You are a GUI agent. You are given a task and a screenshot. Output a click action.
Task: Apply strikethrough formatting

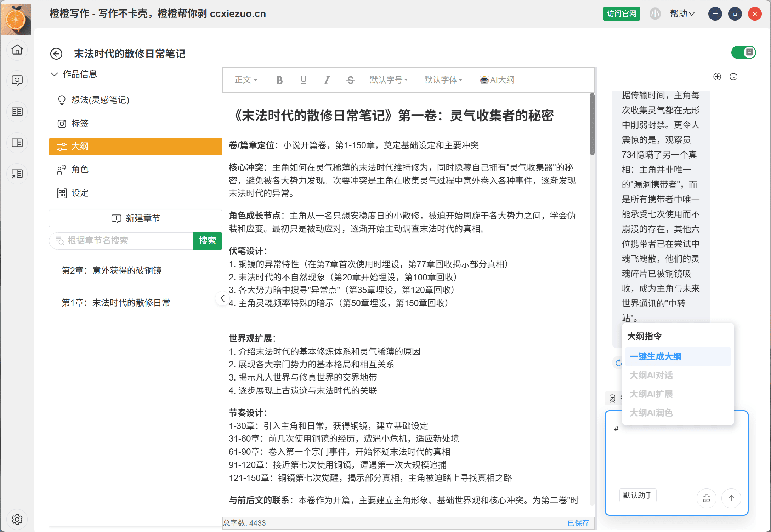pyautogui.click(x=350, y=80)
